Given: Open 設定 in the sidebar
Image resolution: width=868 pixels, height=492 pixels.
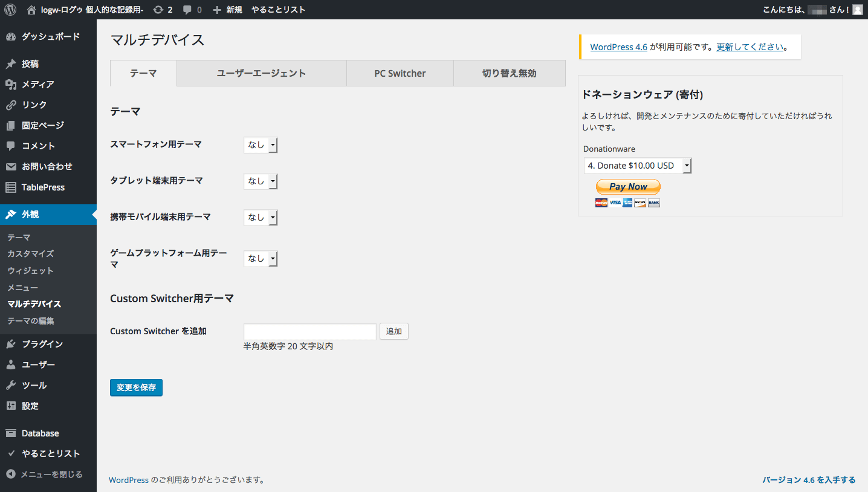Looking at the screenshot, I should pos(30,406).
